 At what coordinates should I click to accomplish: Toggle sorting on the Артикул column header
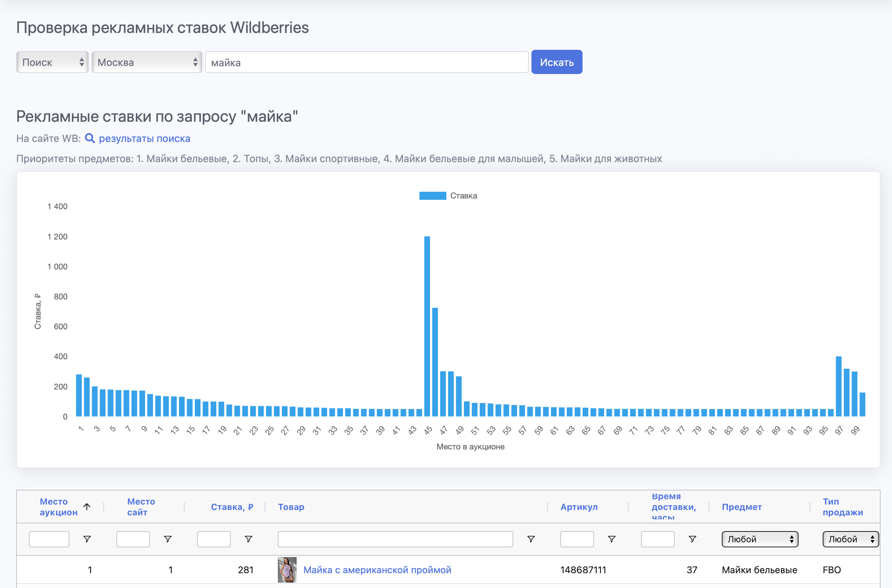pyautogui.click(x=579, y=507)
